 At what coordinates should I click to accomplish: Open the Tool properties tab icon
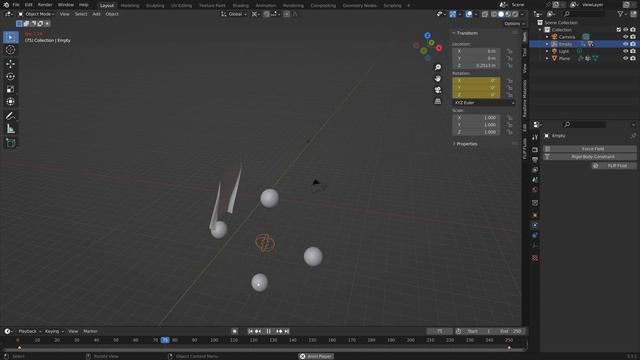pos(535,138)
